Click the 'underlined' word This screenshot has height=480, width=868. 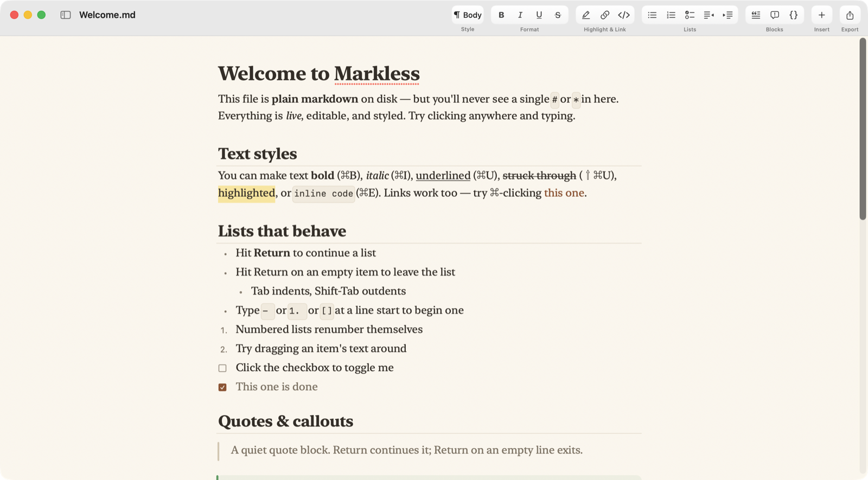click(x=443, y=176)
